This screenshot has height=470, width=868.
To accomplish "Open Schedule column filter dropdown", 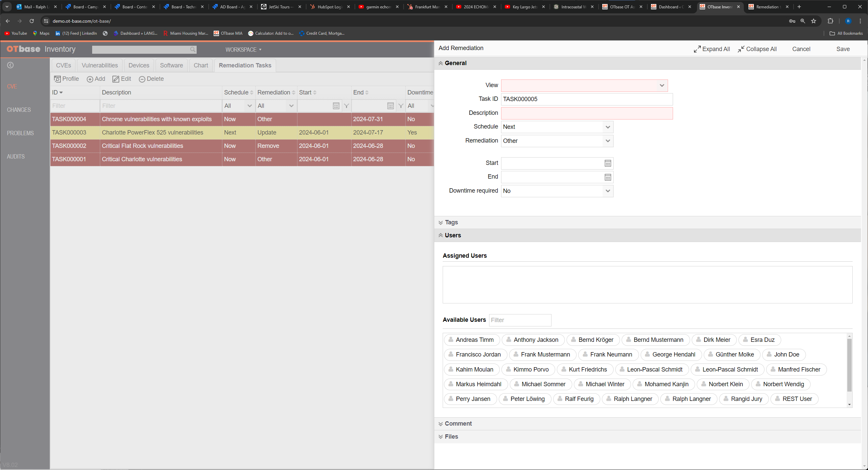I will 238,106.
